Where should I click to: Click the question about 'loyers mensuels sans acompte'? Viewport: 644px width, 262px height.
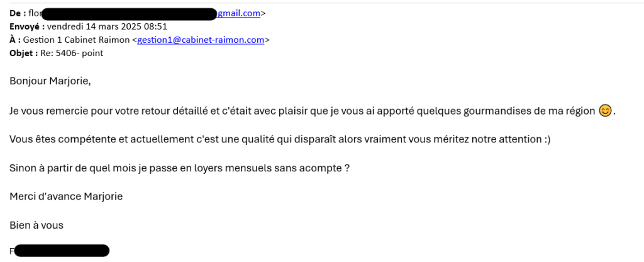tap(179, 168)
